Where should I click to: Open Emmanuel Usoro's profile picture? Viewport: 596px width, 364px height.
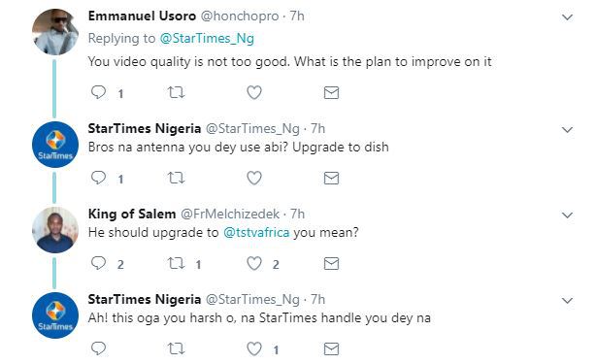(55, 32)
